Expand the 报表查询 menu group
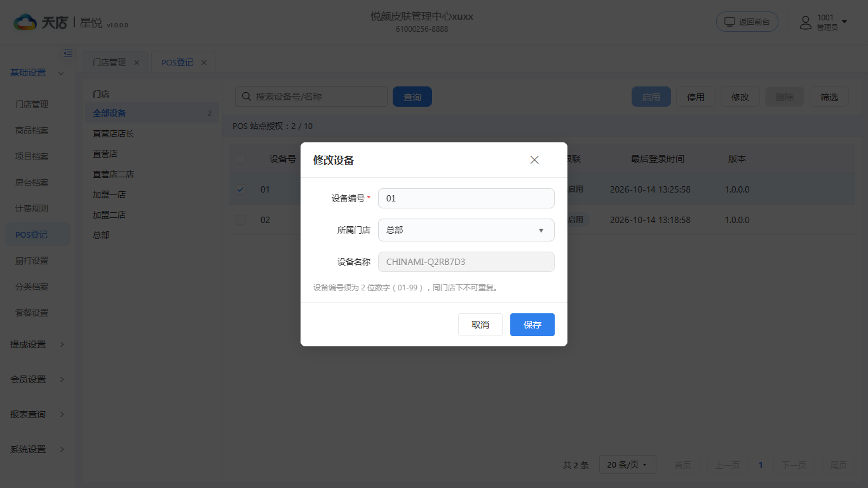 37,414
